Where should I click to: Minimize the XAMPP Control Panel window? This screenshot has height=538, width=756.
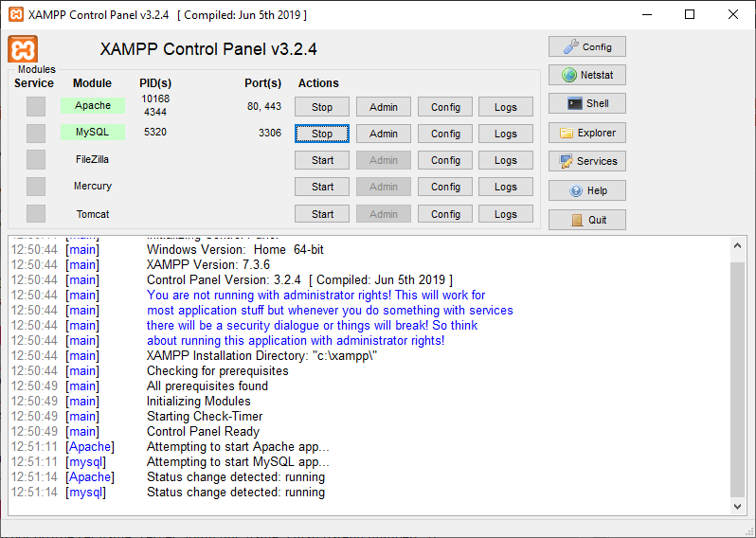[647, 14]
